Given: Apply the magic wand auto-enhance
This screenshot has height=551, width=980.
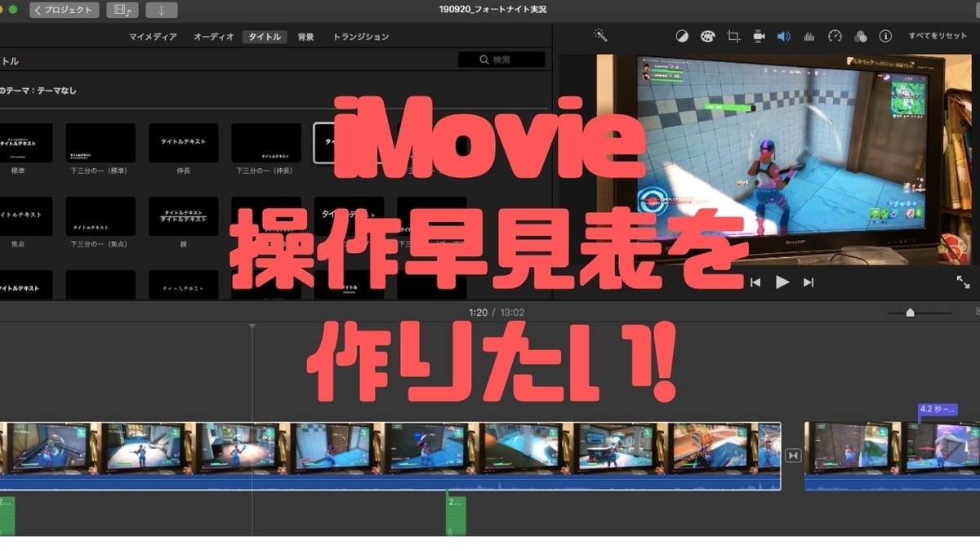Looking at the screenshot, I should [601, 36].
